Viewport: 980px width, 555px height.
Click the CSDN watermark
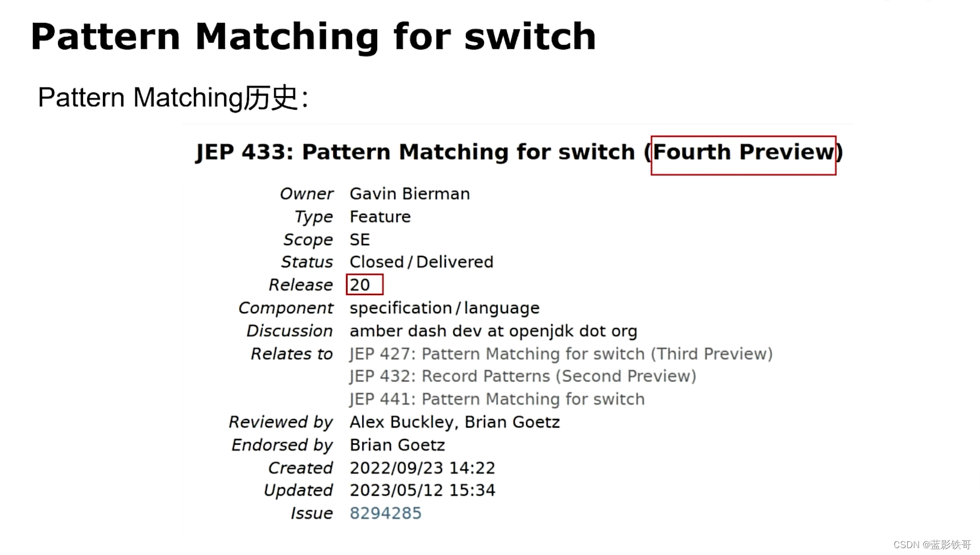pos(932,545)
